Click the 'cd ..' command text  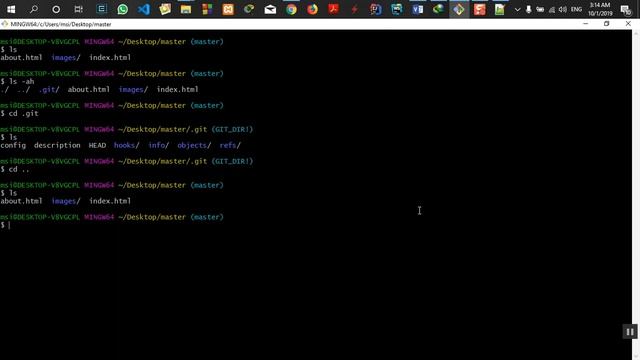pyautogui.click(x=19, y=169)
